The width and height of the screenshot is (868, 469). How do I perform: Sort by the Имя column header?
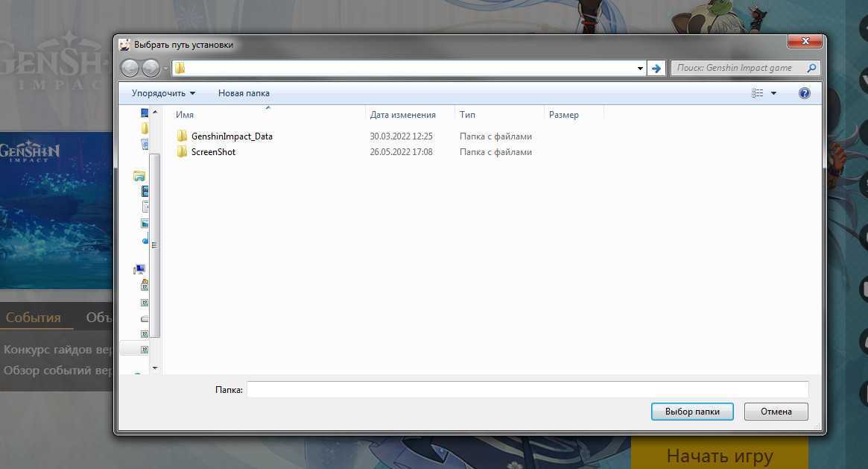185,115
